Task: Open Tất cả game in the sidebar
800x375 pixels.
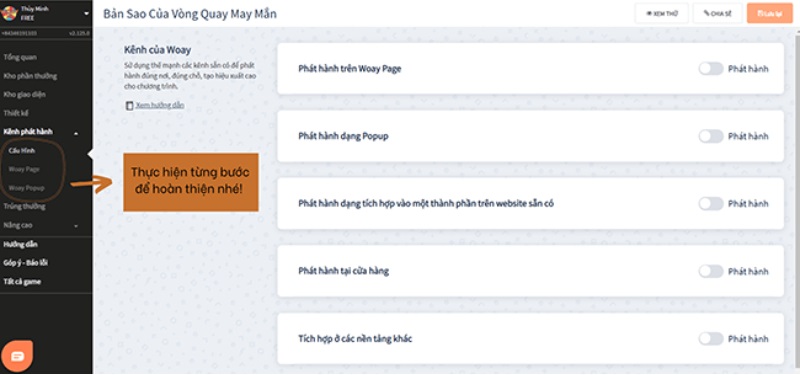Action: coord(22,282)
